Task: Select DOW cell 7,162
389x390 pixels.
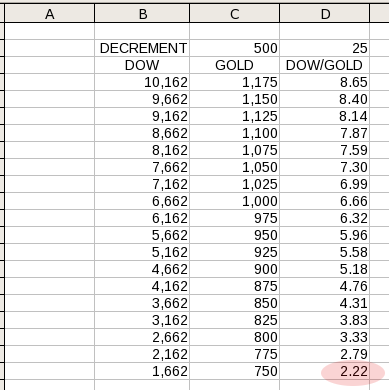Action: pyautogui.click(x=142, y=184)
